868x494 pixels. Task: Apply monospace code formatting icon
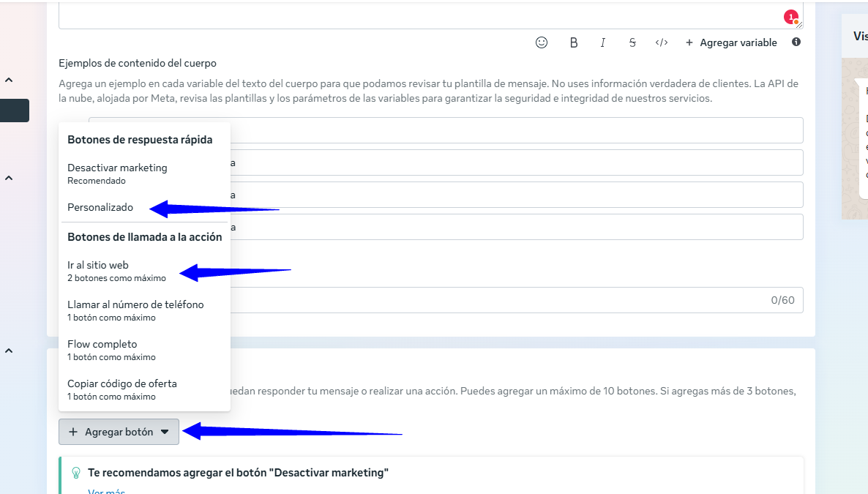pyautogui.click(x=662, y=42)
